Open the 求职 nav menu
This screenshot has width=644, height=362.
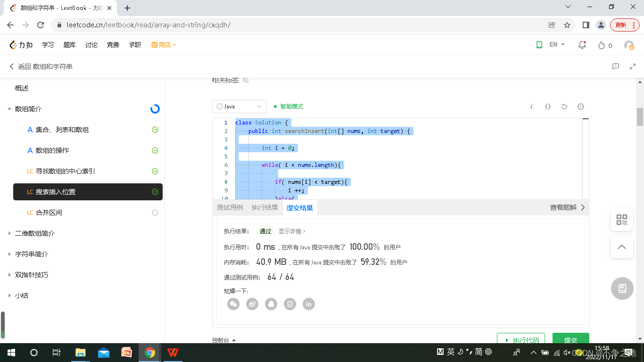tap(135, 45)
